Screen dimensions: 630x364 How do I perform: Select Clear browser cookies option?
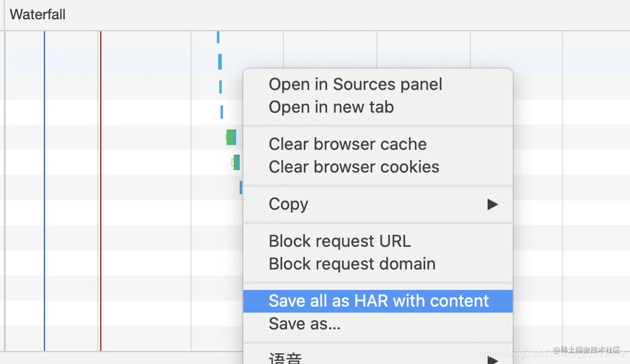(x=354, y=167)
